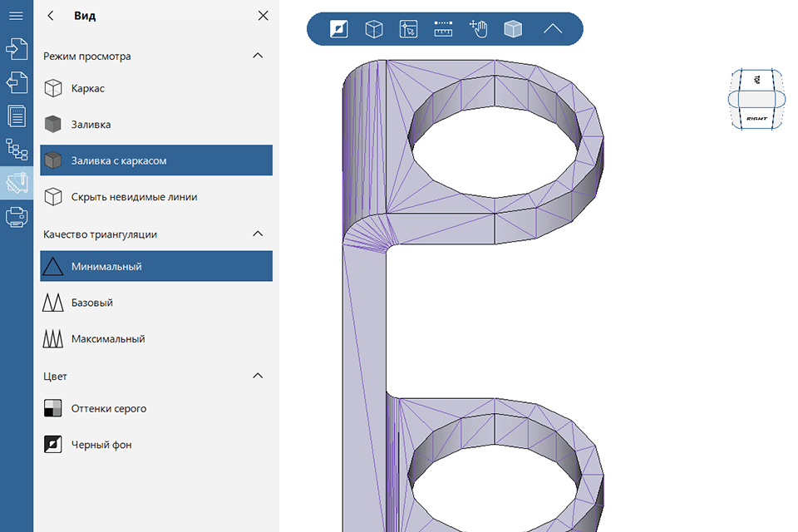The width and height of the screenshot is (798, 532).
Task: Select the Заливка view mode
Action: [x=156, y=124]
